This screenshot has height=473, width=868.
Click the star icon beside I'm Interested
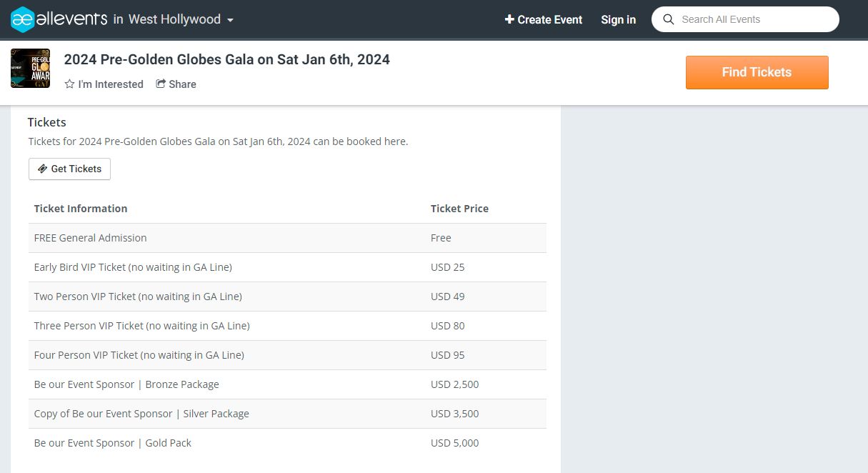(x=69, y=84)
